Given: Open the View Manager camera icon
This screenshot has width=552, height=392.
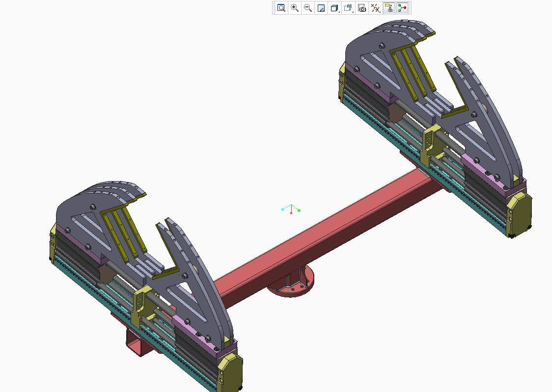Looking at the screenshot, I should pyautogui.click(x=362, y=8).
